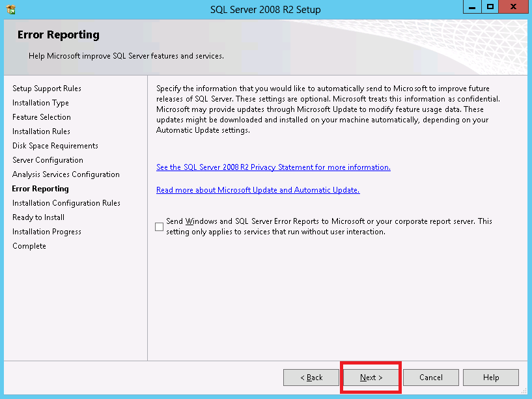Image resolution: width=532 pixels, height=399 pixels.
Task: Select Installation Type step
Action: (40, 103)
